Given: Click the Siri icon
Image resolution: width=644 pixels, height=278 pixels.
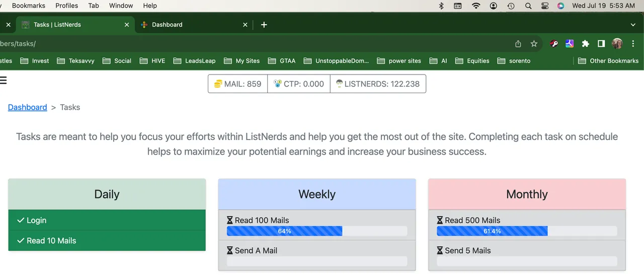Looking at the screenshot, I should pyautogui.click(x=560, y=6).
